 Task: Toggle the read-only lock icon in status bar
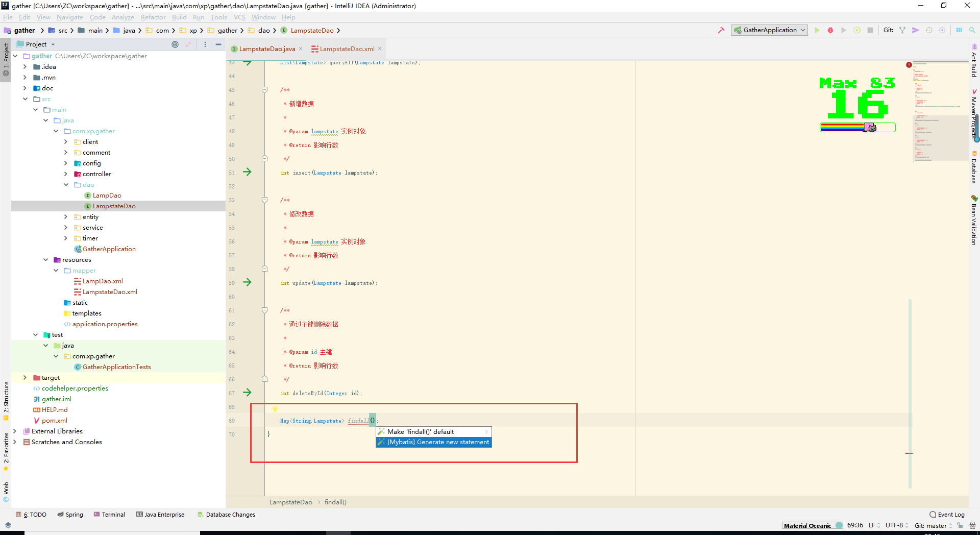point(960,525)
